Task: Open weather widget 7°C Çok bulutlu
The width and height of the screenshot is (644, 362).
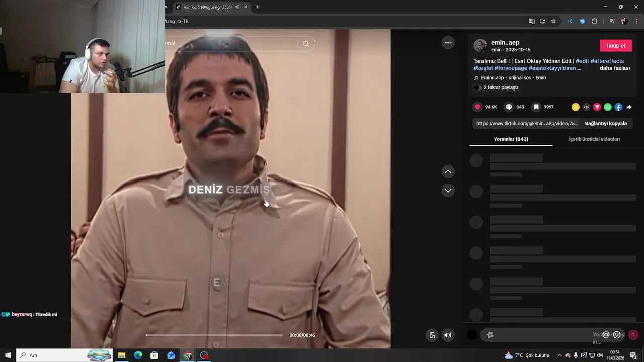Action: pos(527,355)
